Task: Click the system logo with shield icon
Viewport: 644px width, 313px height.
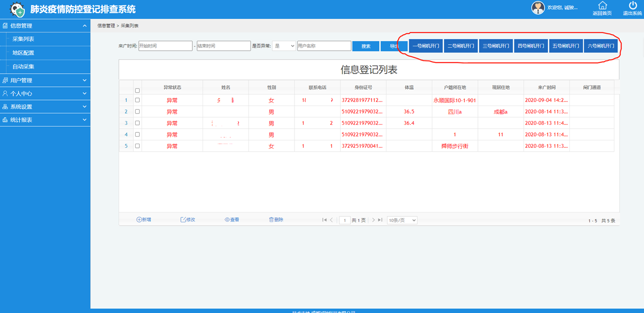Action: tap(18, 9)
